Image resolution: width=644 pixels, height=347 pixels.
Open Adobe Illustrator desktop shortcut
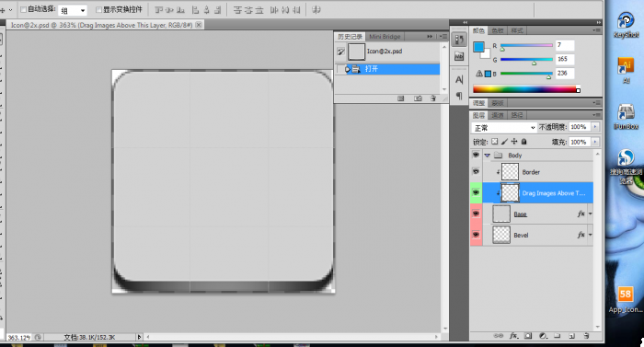click(626, 70)
